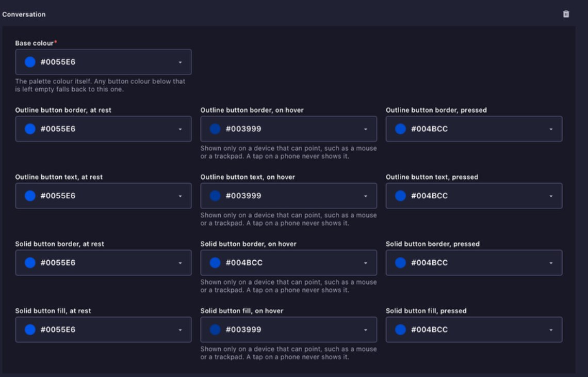Expand Outline button border, pressed dropdown

click(551, 129)
